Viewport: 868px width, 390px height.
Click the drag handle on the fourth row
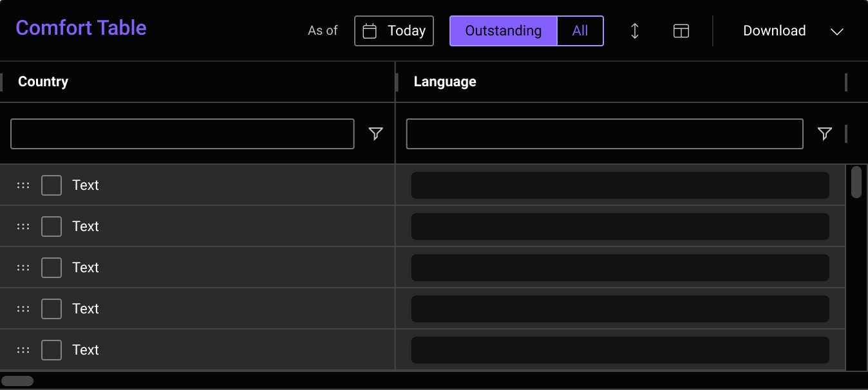(x=23, y=309)
